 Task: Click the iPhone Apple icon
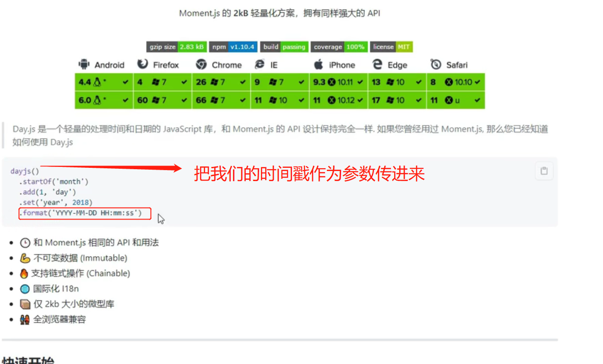318,64
